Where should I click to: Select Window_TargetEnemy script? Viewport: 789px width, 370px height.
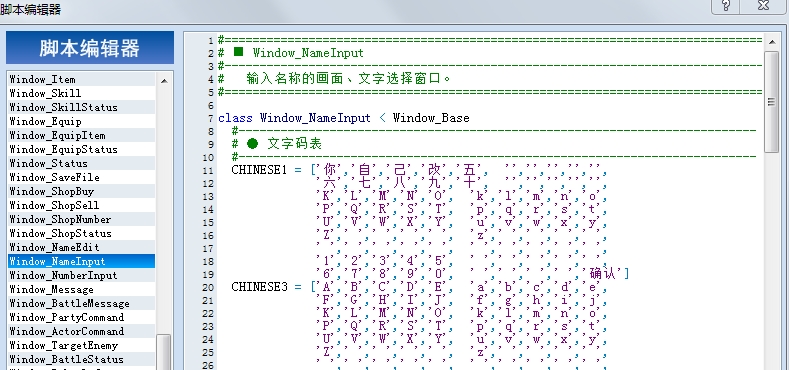pyautogui.click(x=82, y=345)
